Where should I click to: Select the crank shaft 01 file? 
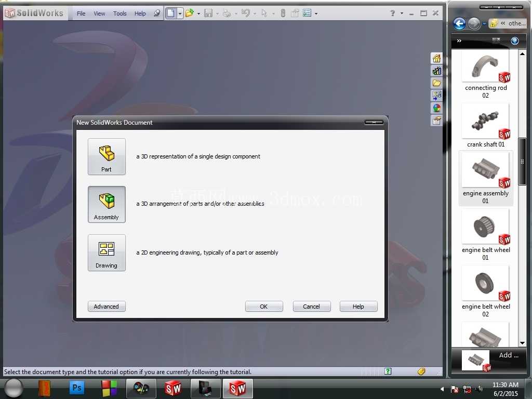(486, 126)
